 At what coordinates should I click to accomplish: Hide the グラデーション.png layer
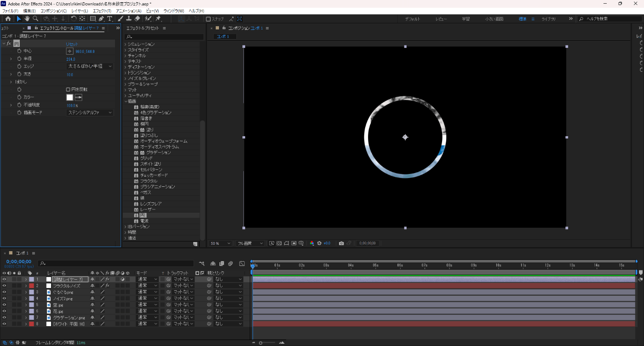4,317
